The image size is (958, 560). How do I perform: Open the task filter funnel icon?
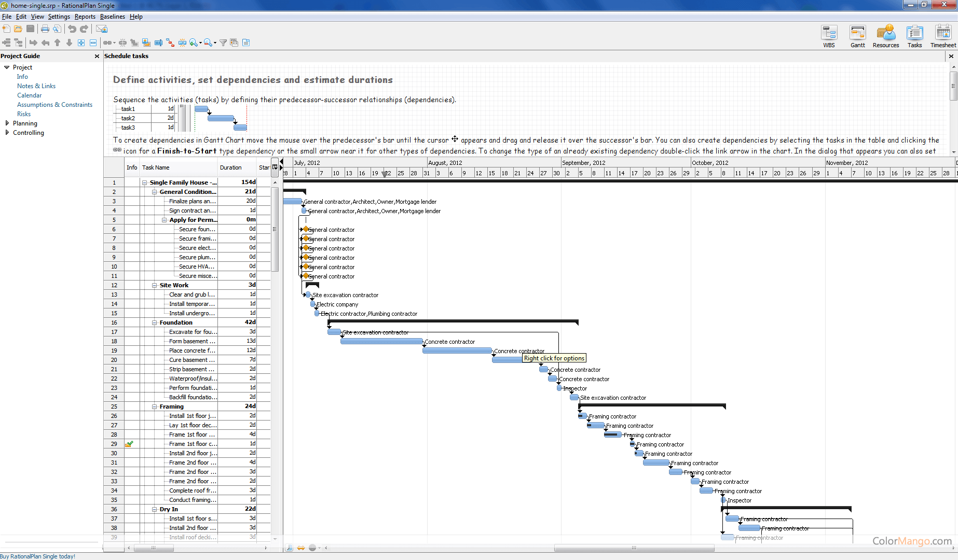pos(223,43)
